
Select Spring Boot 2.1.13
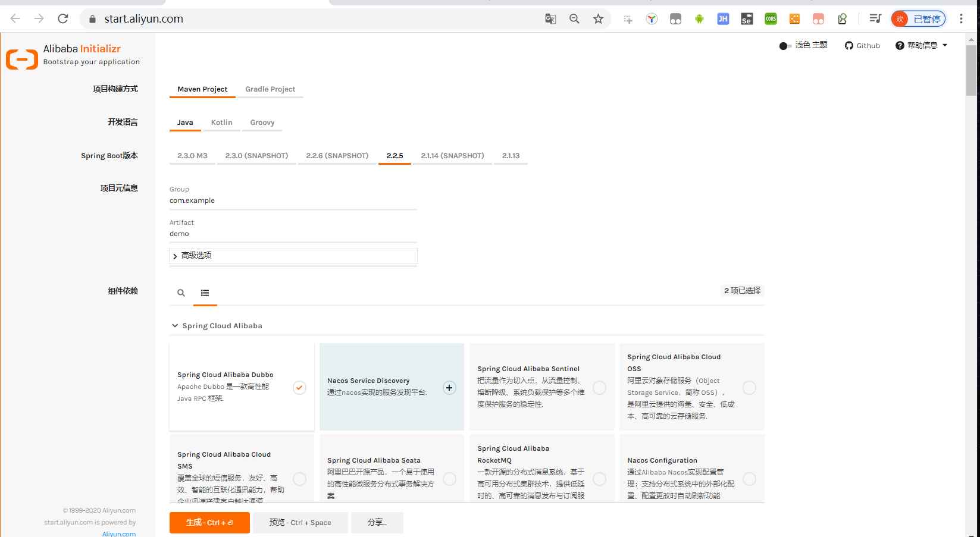[511, 156]
